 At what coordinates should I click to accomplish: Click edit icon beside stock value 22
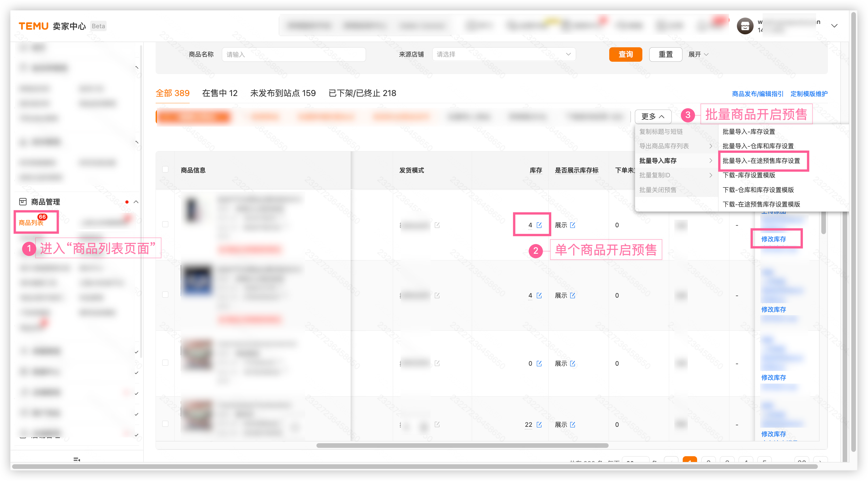[539, 424]
